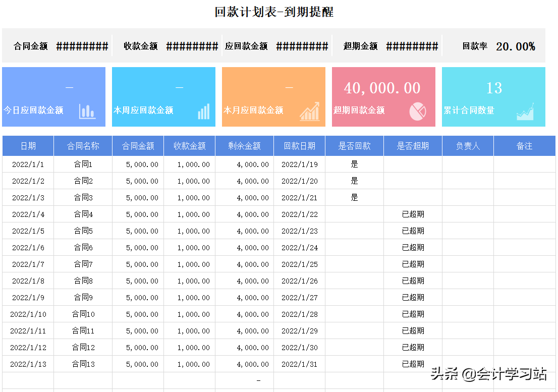This screenshot has width=558, height=392.
Task: Select the 合同1 name cell
Action: point(83,164)
